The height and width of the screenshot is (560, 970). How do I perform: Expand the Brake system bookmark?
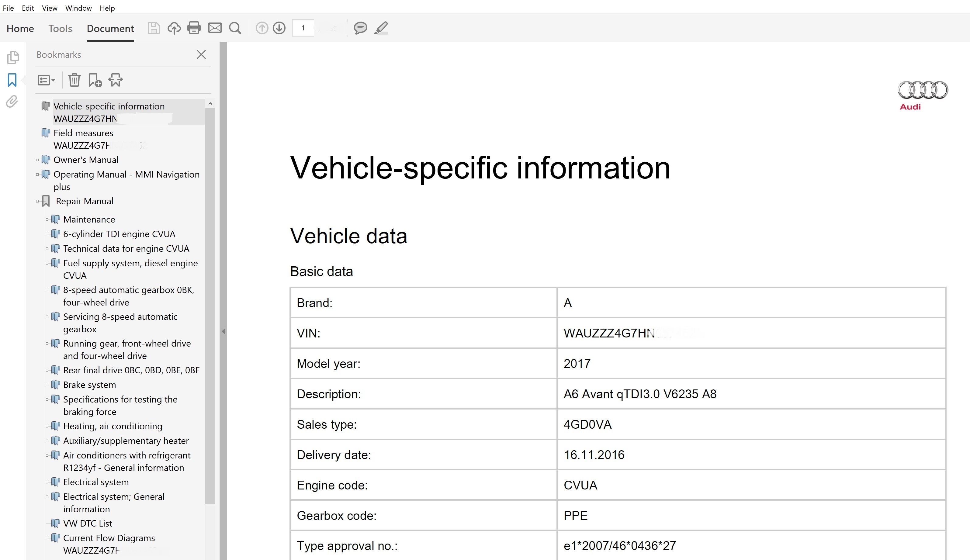coord(47,385)
